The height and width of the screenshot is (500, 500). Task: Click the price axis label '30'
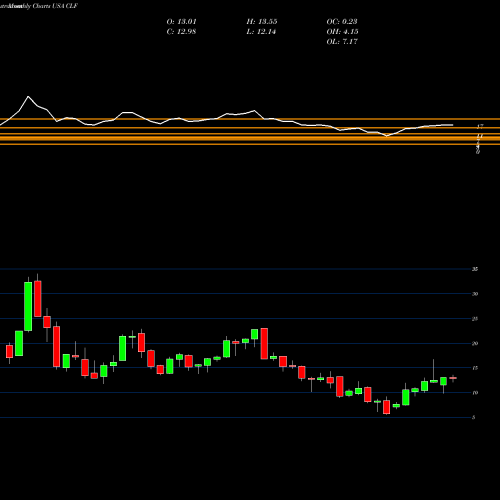coord(475,294)
